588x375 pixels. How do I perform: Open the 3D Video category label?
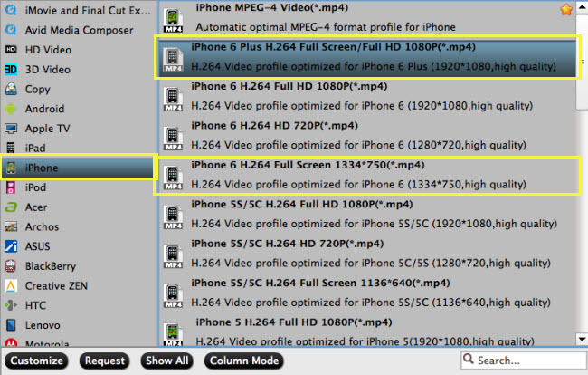pos(48,70)
